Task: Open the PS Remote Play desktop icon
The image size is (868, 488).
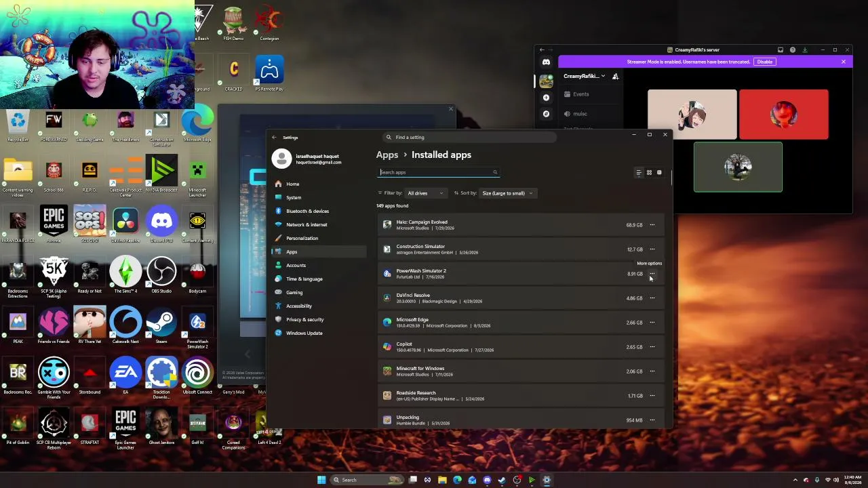Action: pos(269,73)
